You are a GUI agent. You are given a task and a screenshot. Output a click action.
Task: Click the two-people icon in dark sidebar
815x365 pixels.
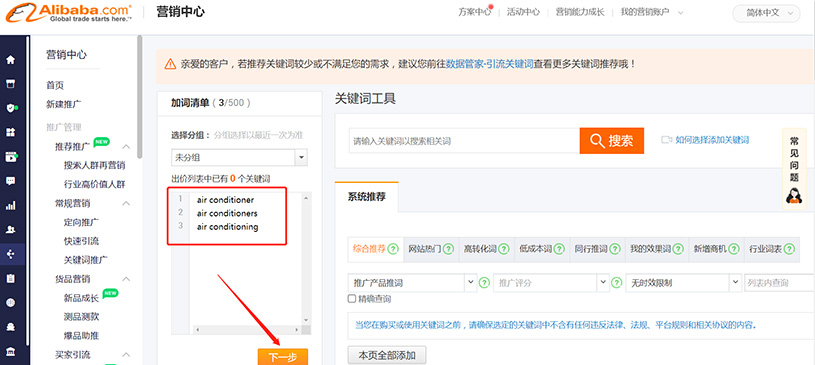coord(10,229)
